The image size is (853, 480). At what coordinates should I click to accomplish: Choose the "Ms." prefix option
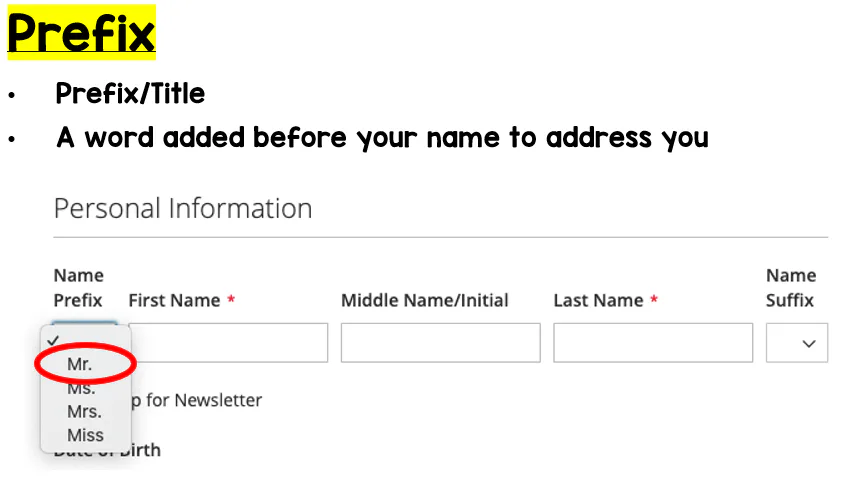(x=81, y=389)
